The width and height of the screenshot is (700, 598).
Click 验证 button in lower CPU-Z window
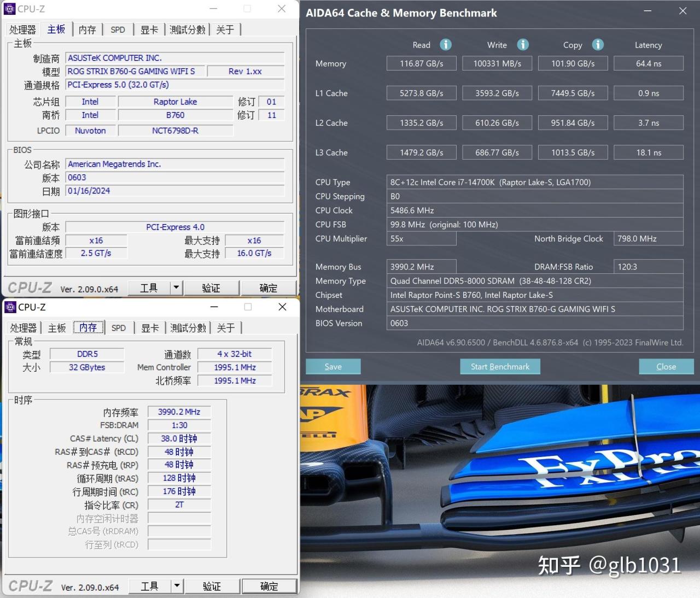pos(212,586)
